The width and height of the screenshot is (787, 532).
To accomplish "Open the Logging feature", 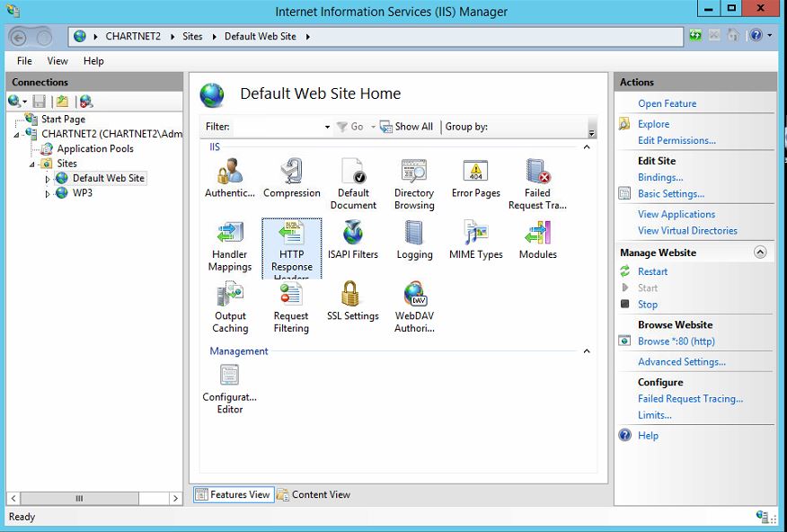I will pos(414,241).
